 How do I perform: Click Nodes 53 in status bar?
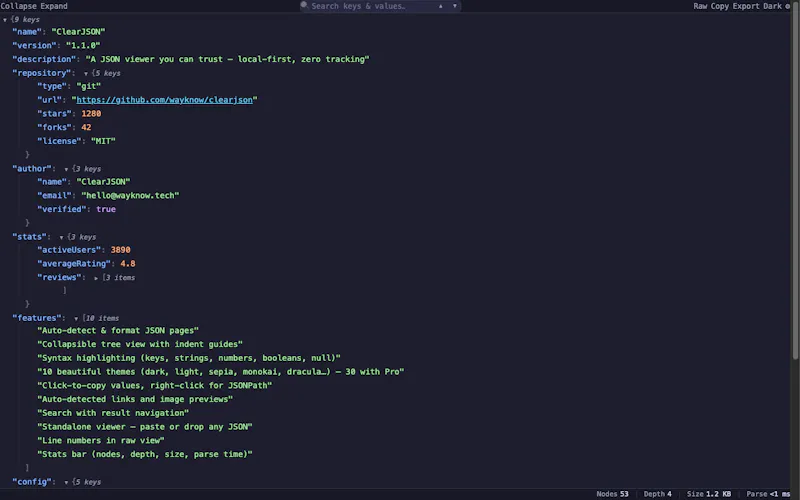[612, 494]
